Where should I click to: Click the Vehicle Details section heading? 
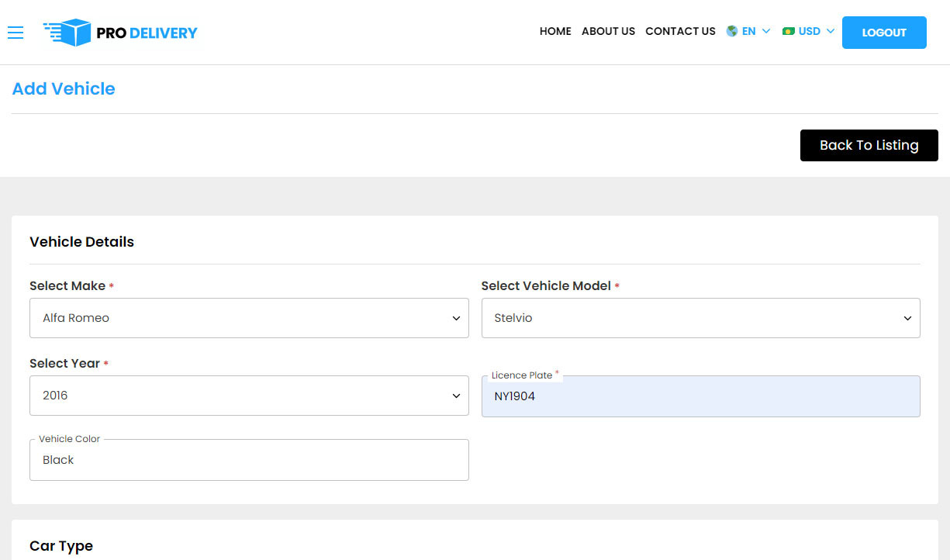(81, 241)
